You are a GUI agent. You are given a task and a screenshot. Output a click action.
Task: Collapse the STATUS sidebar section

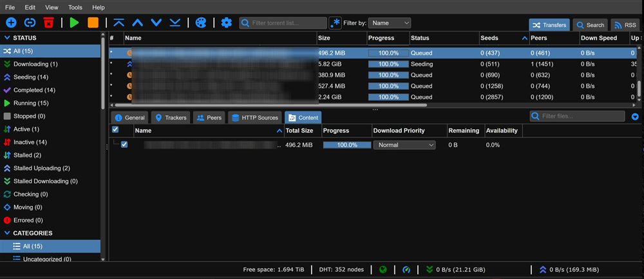point(7,38)
